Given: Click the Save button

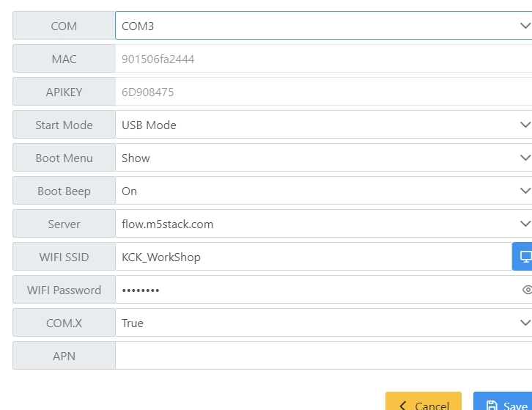Looking at the screenshot, I should click(506, 404).
